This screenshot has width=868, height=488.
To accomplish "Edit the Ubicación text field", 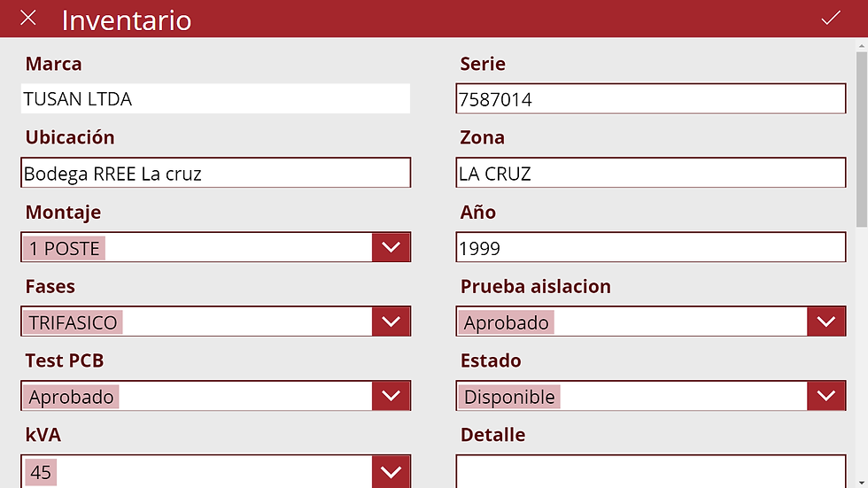I will tap(215, 174).
